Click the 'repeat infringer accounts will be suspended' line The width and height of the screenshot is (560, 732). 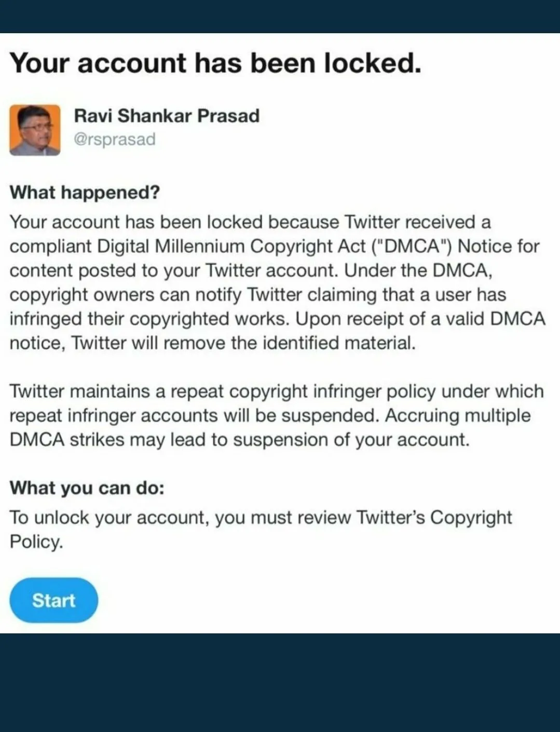pos(195,415)
